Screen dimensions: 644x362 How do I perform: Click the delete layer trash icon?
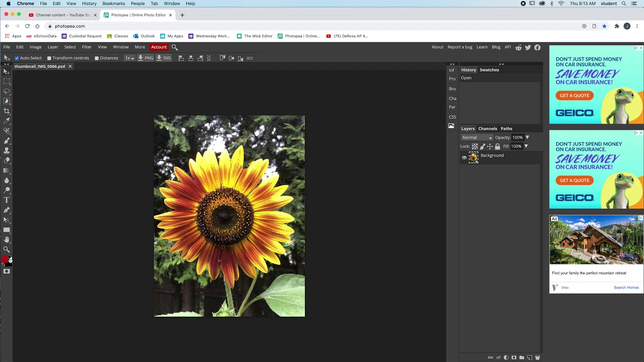click(x=537, y=357)
